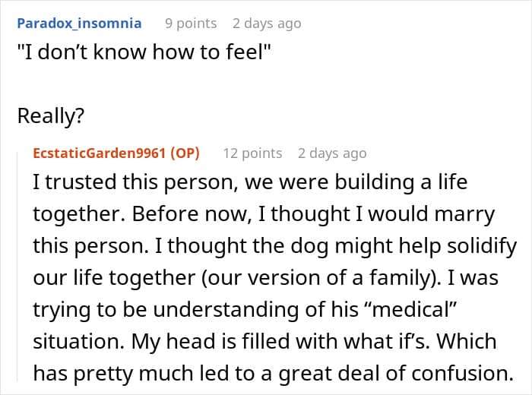Click the (OP) label beside the username
Viewport: 532px width, 395px height.
[185, 153]
